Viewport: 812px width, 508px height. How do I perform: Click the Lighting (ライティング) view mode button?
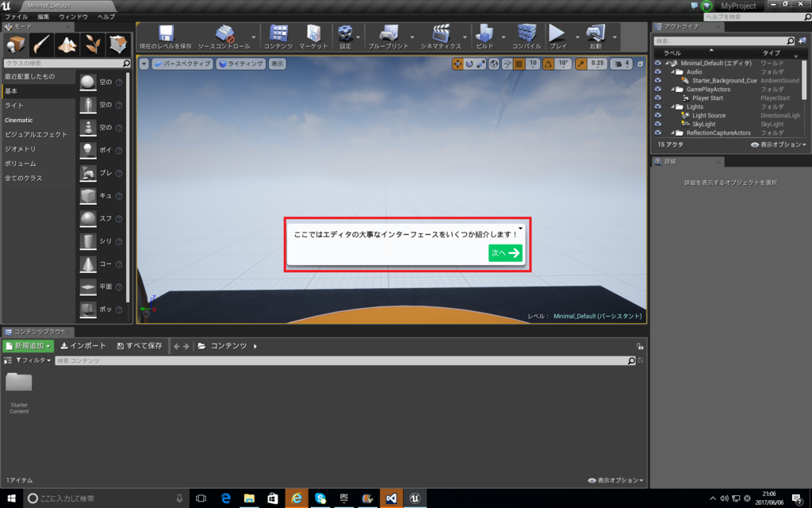point(241,63)
